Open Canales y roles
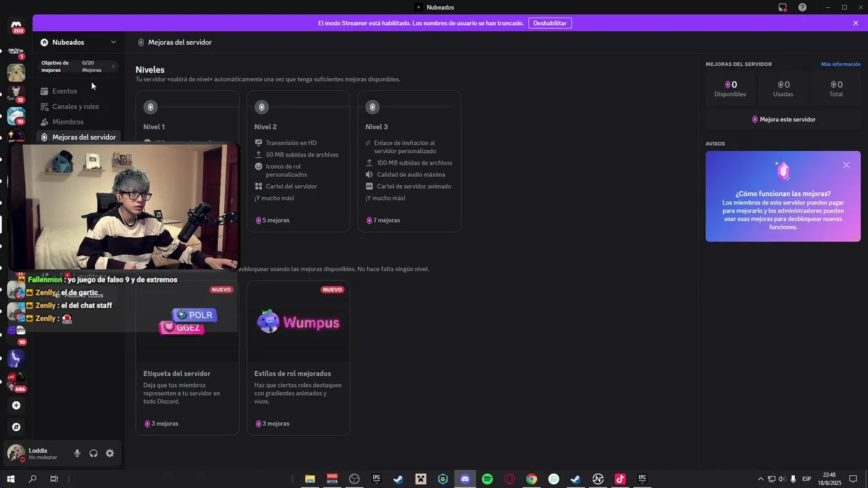 pos(77,106)
